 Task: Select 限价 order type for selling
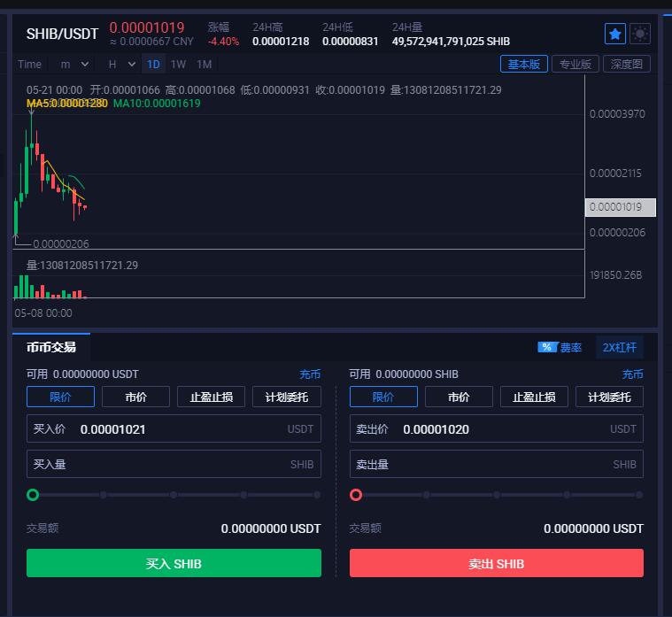tap(383, 397)
